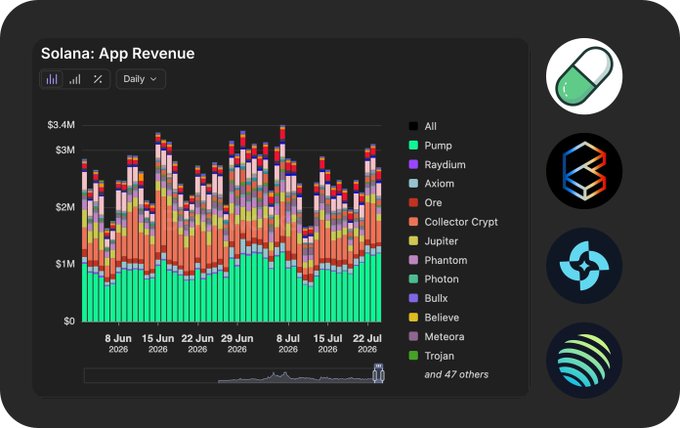Click the '29 Jun' axis date label

(x=237, y=338)
